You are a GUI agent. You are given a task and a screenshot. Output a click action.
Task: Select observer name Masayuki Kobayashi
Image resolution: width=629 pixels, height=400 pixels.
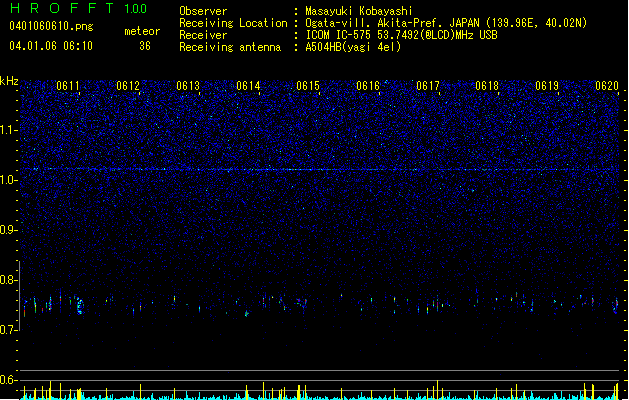[359, 11]
